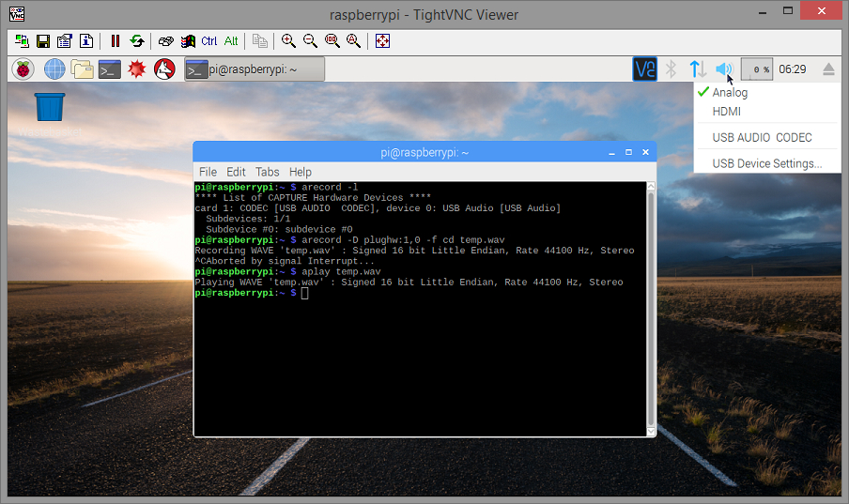
Task: Open the Connection Options icon
Action: coord(65,41)
